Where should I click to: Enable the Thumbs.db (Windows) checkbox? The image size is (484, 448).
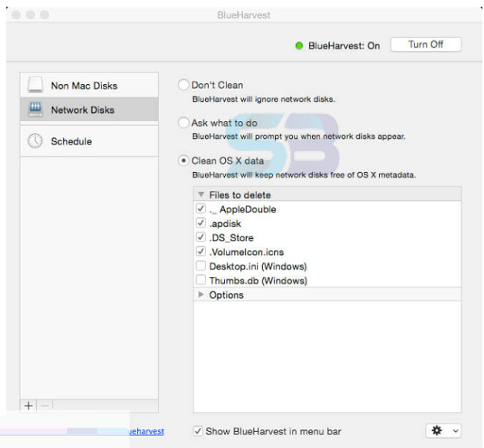coord(201,280)
